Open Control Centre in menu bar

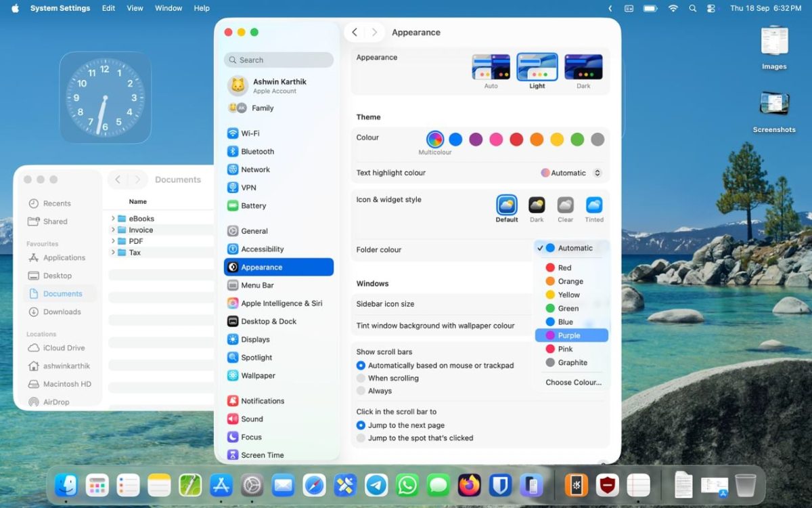[x=710, y=8]
